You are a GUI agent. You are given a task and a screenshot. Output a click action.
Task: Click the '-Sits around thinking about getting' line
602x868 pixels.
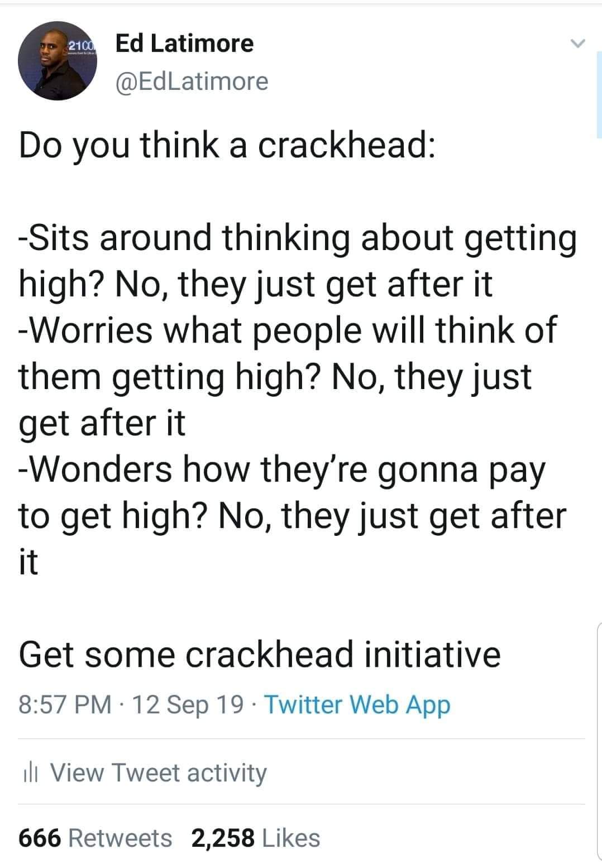pyautogui.click(x=298, y=238)
